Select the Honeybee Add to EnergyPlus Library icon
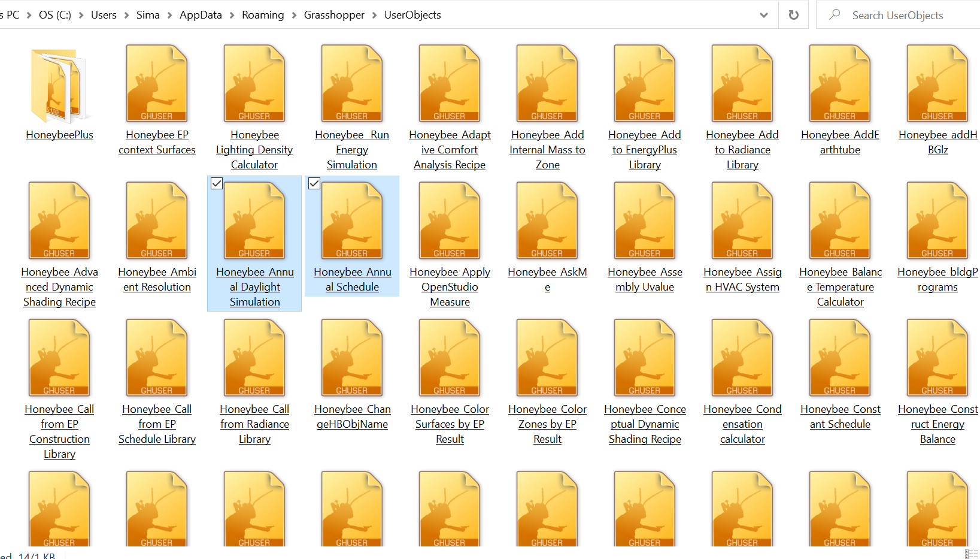 (x=645, y=83)
